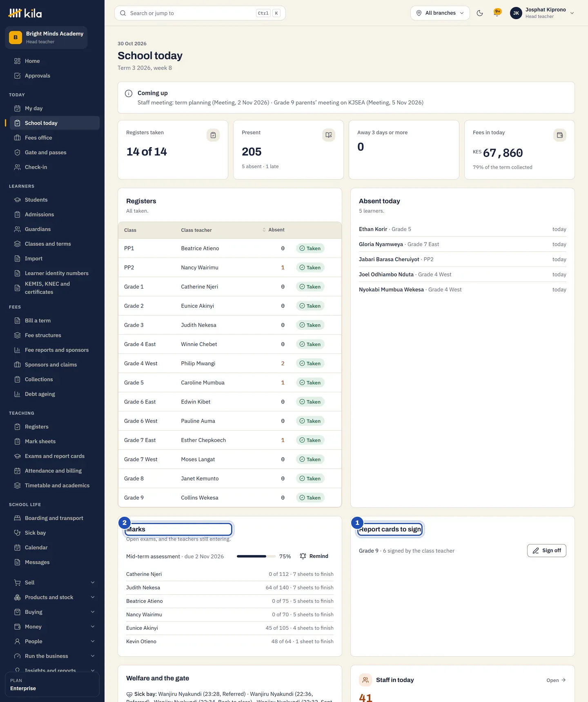Click the Registers taken clipboard icon

[213, 135]
